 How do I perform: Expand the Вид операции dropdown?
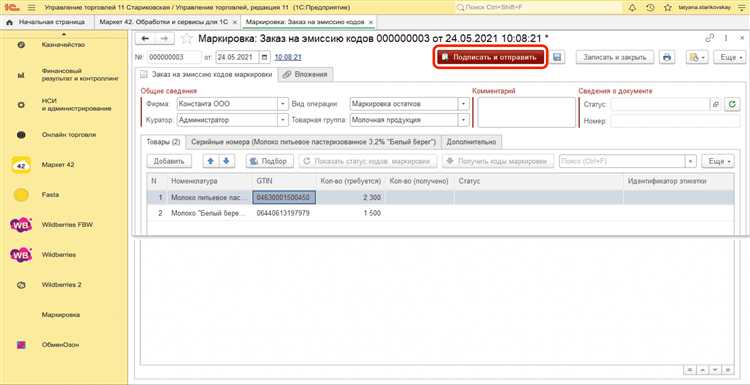click(x=463, y=104)
